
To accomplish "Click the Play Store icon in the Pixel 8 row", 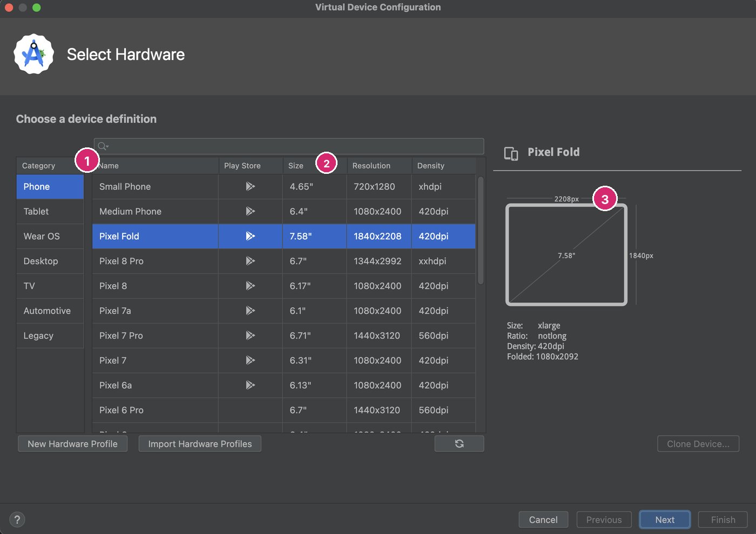I will tap(250, 286).
